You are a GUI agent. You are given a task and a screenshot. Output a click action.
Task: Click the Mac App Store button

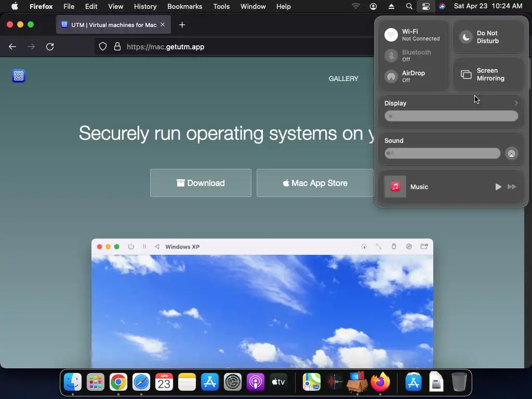click(x=315, y=183)
